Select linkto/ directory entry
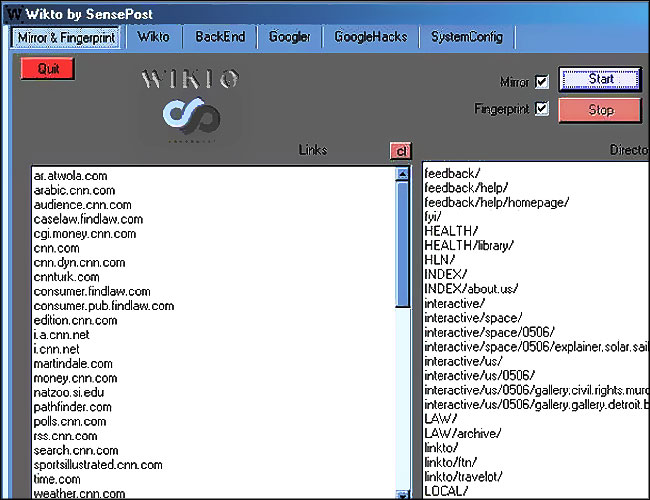This screenshot has width=650, height=500. [x=441, y=448]
